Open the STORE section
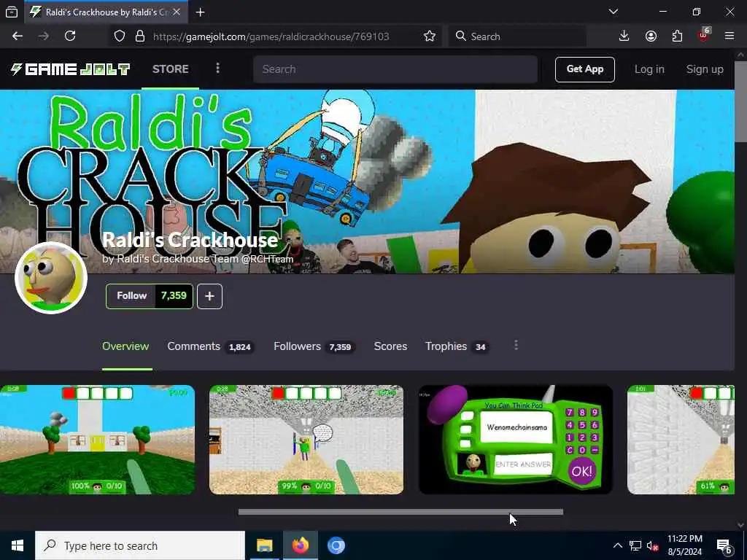Screen dimensions: 747x560 (170, 69)
